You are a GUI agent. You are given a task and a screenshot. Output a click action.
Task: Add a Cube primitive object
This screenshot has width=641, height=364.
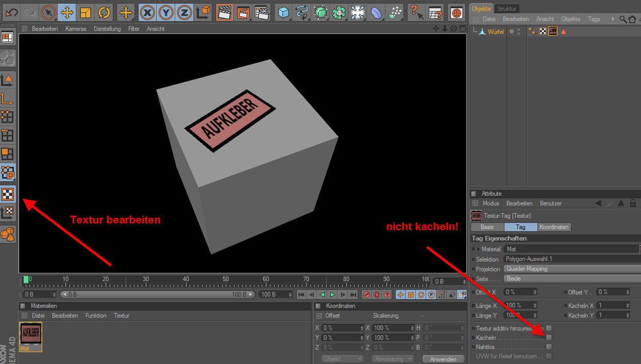click(x=283, y=11)
